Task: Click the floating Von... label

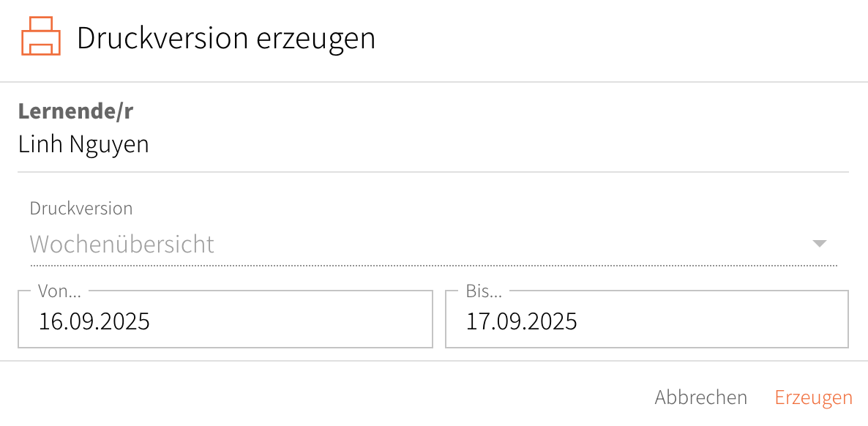Action: tap(60, 291)
